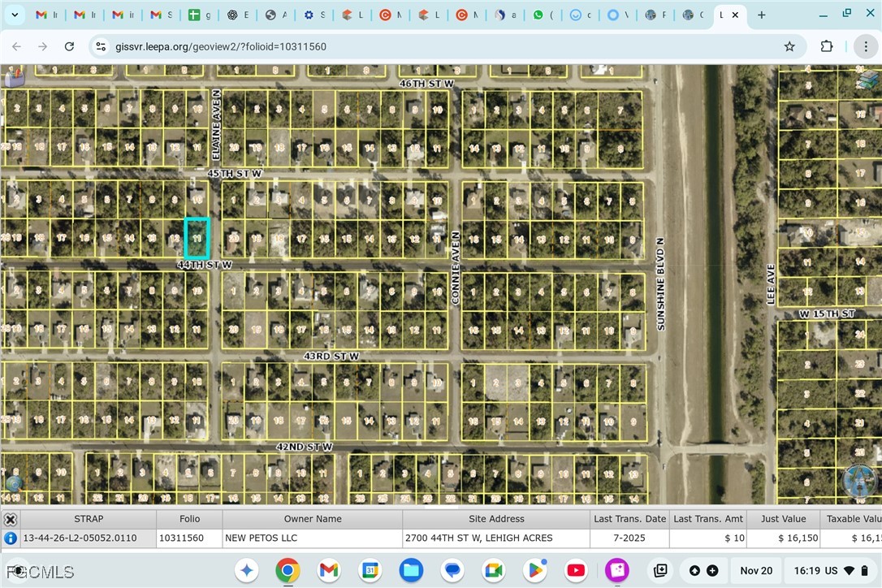Open YouTube from the shelf
882x588 pixels.
click(576, 570)
